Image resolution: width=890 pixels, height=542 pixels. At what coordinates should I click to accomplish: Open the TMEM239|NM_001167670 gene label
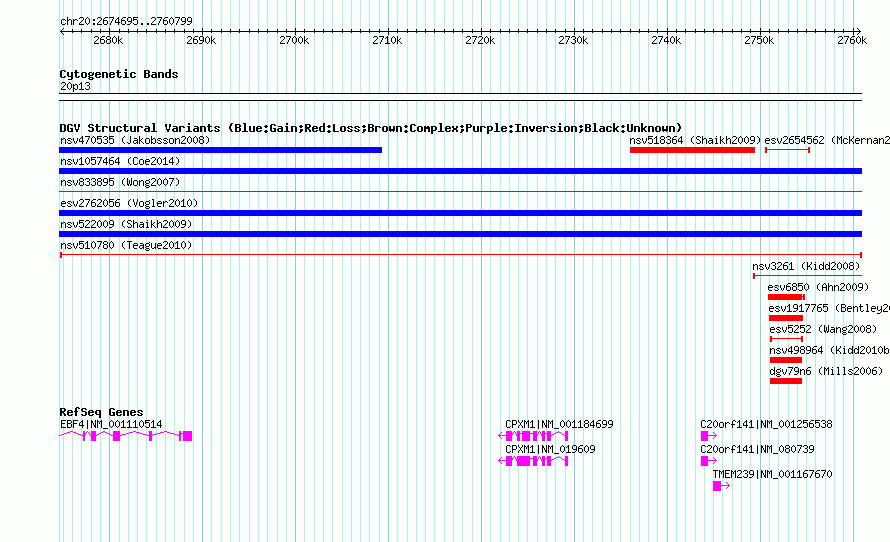(x=773, y=474)
